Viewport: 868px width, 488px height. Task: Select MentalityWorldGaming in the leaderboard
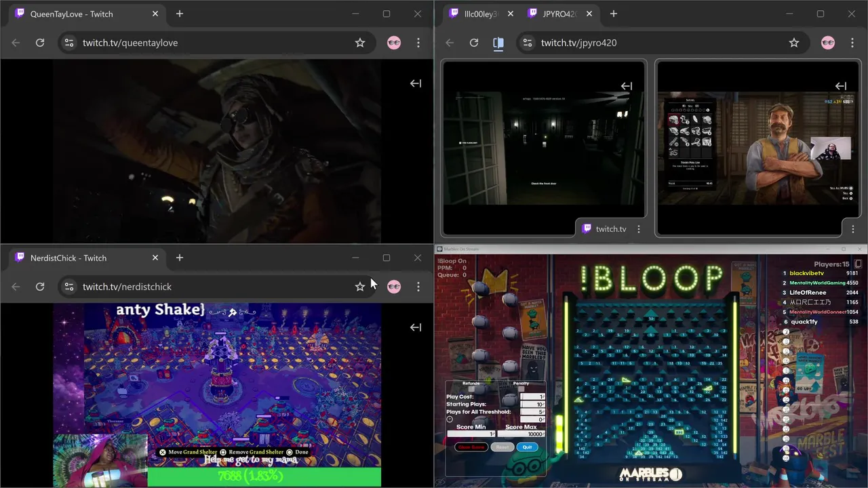pyautogui.click(x=817, y=283)
